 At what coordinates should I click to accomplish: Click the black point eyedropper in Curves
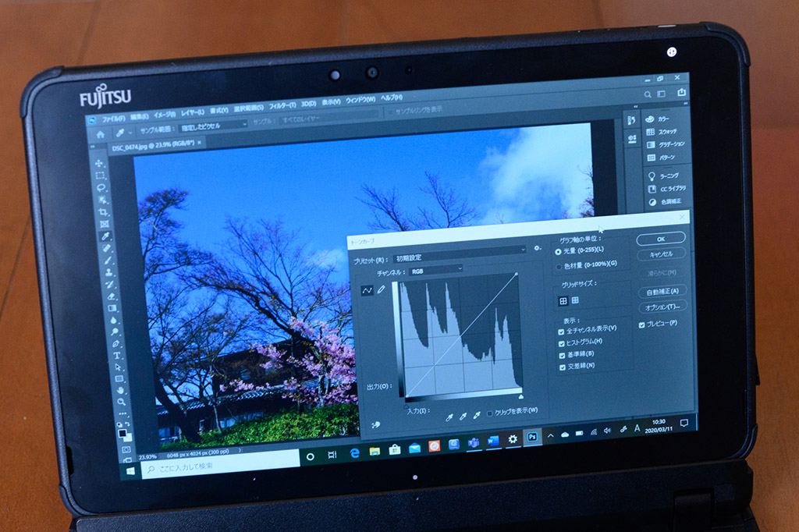pyautogui.click(x=449, y=418)
